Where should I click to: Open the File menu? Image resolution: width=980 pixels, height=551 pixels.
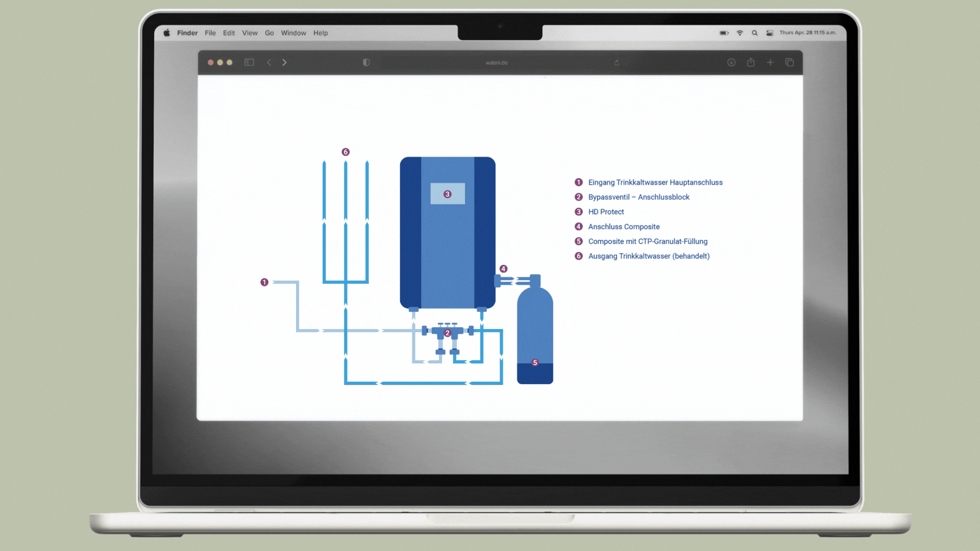pyautogui.click(x=210, y=33)
